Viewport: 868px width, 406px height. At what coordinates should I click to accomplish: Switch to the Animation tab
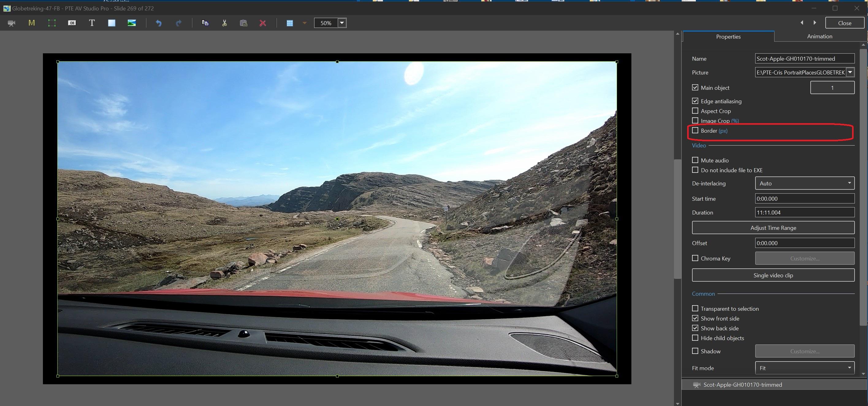tap(820, 36)
